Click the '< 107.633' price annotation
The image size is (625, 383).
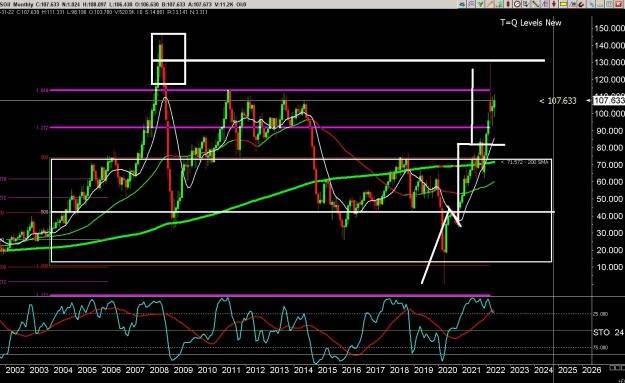click(558, 101)
